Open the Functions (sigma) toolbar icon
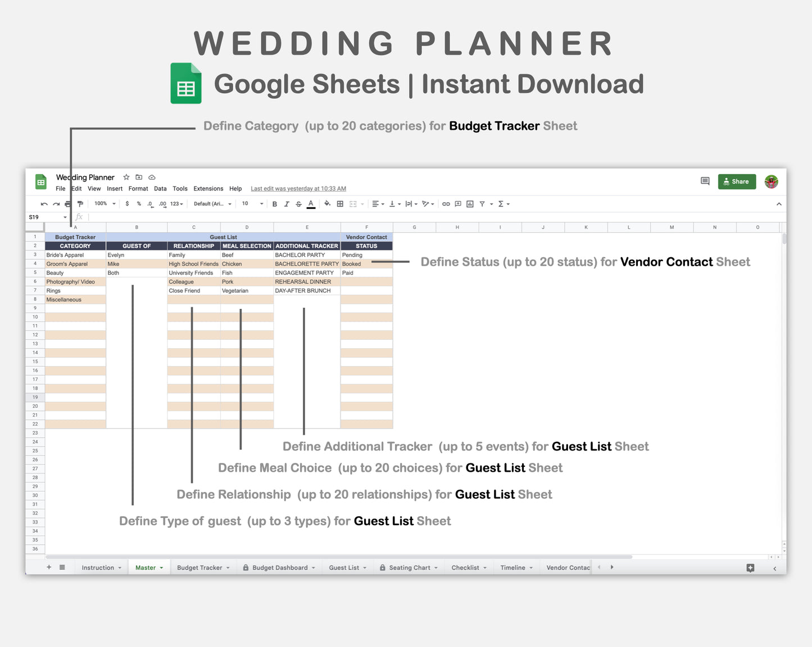Screen dimensions: 812x647 click(x=501, y=204)
